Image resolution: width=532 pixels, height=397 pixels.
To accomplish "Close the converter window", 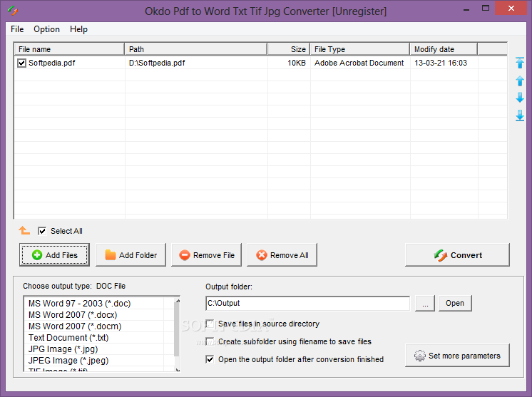I will pos(511,9).
